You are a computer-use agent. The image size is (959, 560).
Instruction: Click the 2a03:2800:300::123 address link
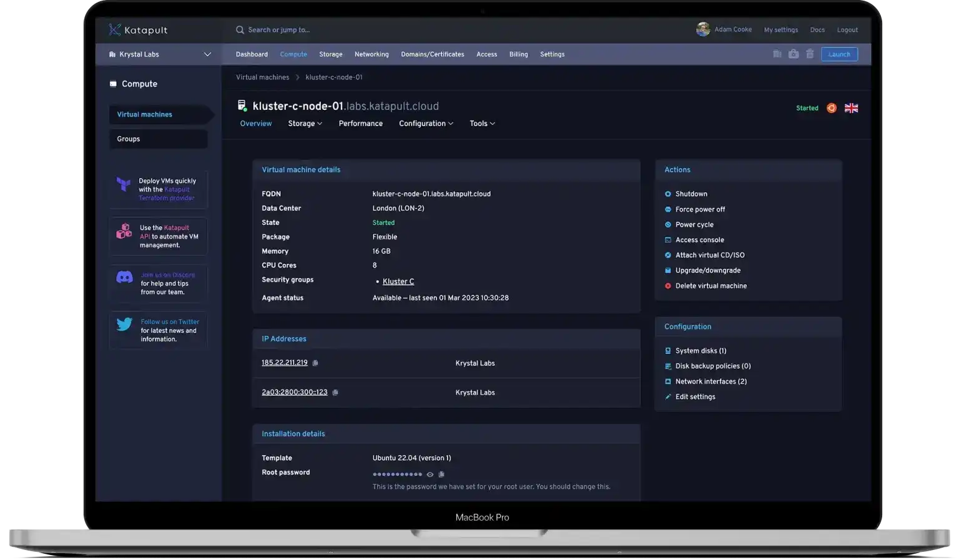click(295, 393)
